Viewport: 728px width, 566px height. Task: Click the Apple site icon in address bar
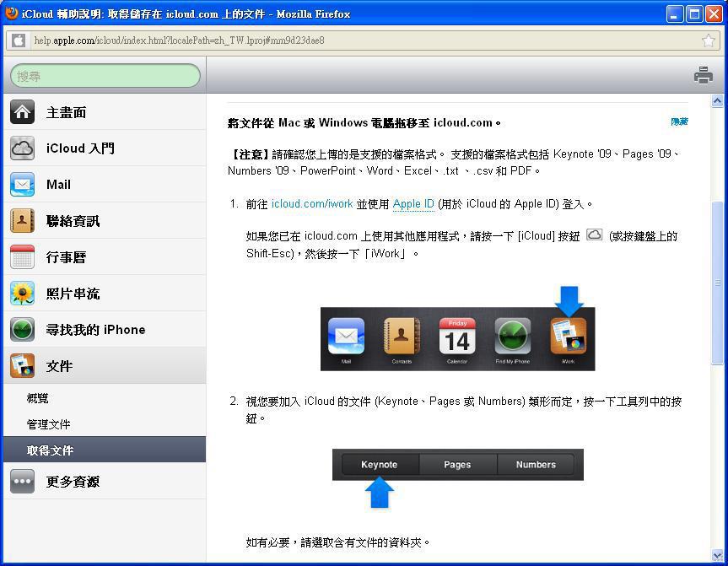point(18,40)
